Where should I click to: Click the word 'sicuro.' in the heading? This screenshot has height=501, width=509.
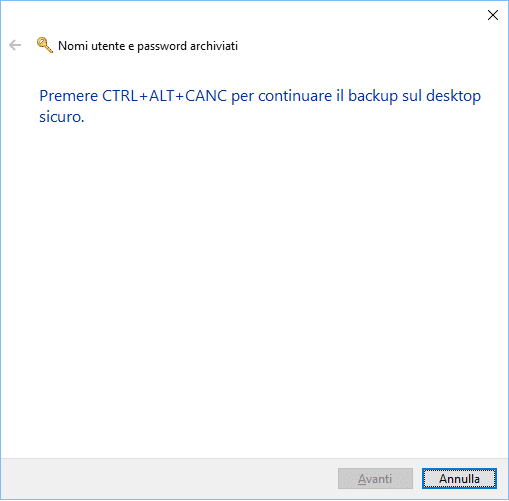point(62,117)
